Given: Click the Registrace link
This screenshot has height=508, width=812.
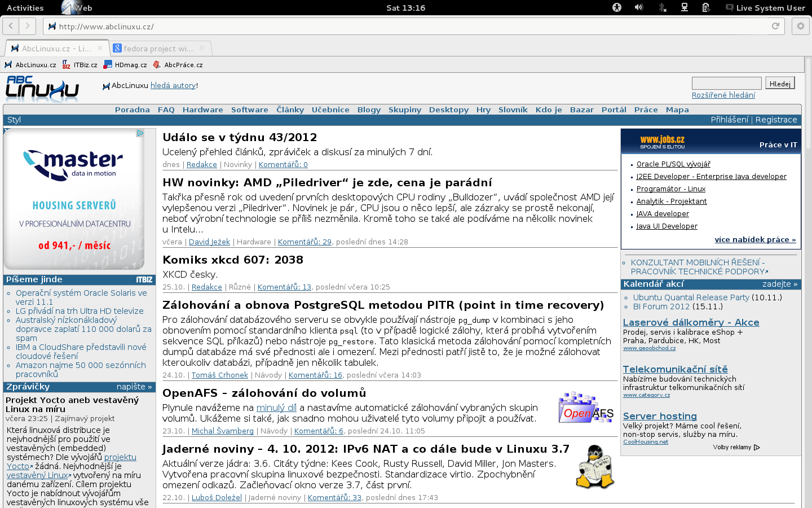Looking at the screenshot, I should 776,120.
